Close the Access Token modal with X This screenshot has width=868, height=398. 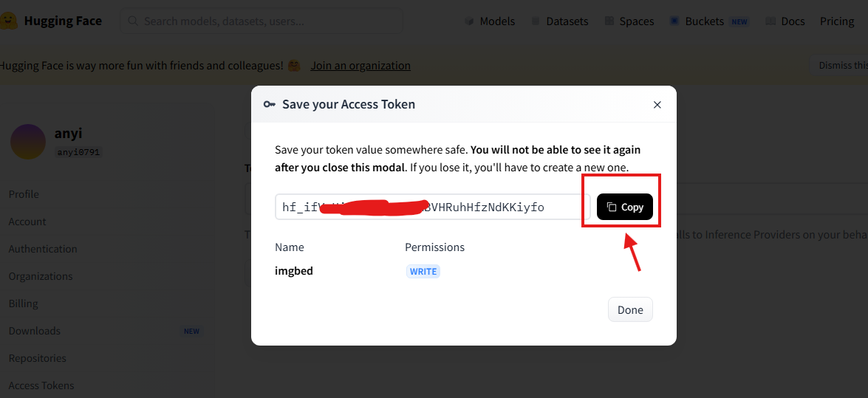click(657, 105)
